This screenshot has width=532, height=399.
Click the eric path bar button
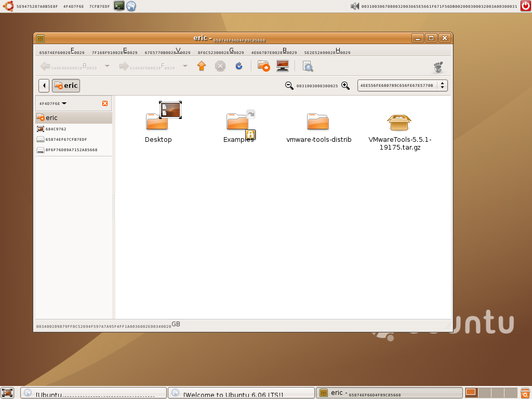[66, 86]
